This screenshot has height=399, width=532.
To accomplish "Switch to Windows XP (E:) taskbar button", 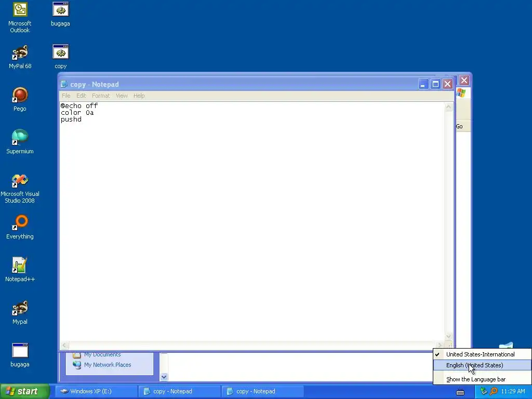I will point(96,391).
